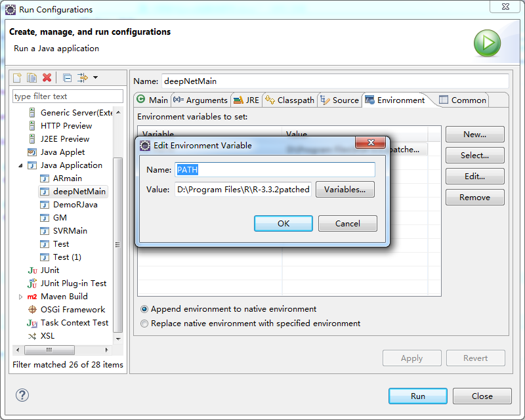
Task: Click the environment variable Value field
Action: pos(243,190)
